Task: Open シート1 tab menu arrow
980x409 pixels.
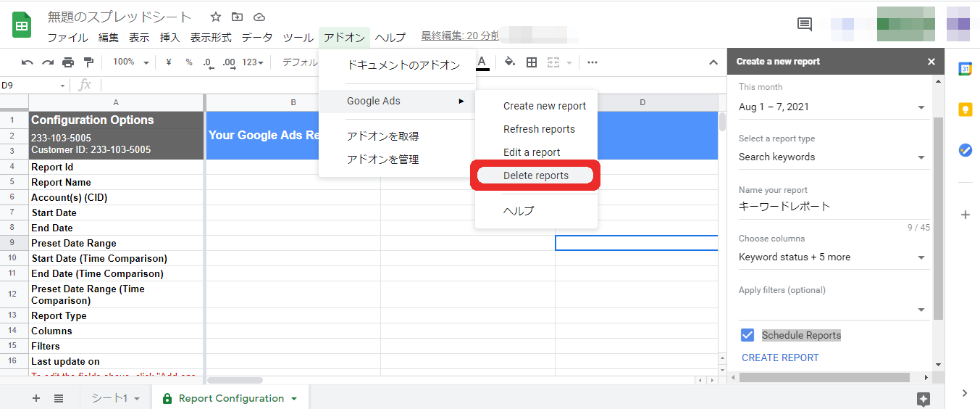Action: (137, 399)
